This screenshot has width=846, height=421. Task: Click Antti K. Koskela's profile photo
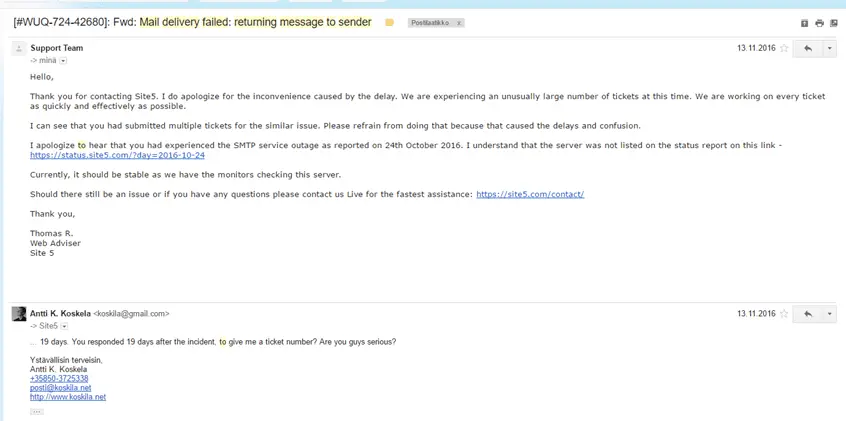[x=18, y=314]
